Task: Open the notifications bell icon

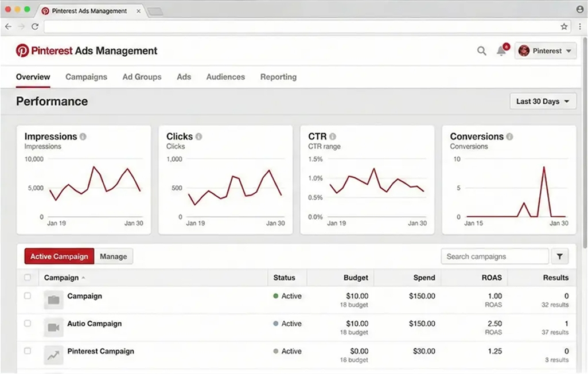Action: click(501, 51)
